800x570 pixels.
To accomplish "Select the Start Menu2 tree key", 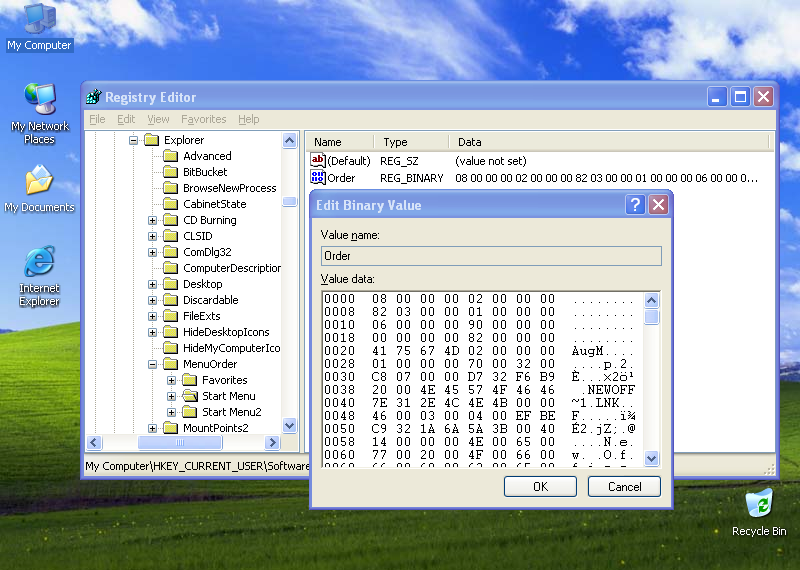I will [232, 412].
